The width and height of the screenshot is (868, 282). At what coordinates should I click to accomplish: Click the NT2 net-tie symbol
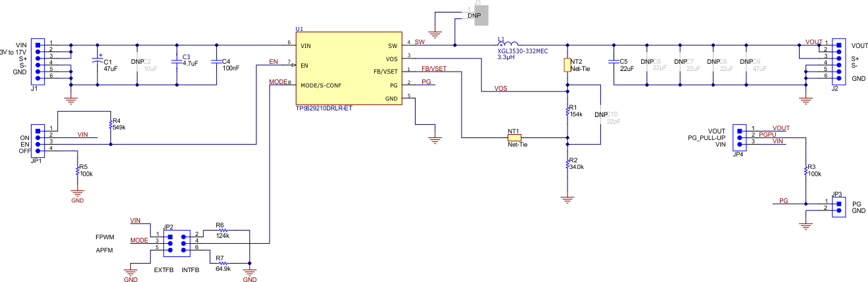point(567,64)
